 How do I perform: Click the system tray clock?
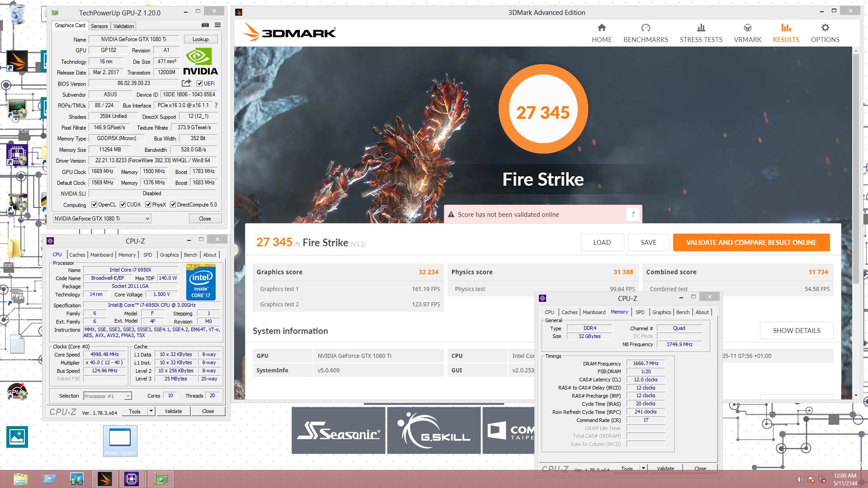coord(845,479)
